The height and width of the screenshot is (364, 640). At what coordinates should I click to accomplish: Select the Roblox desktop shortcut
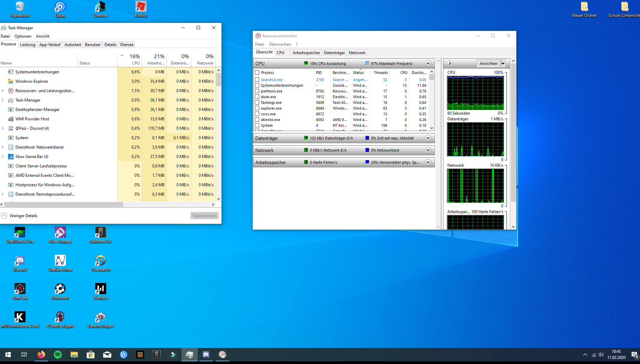(141, 9)
